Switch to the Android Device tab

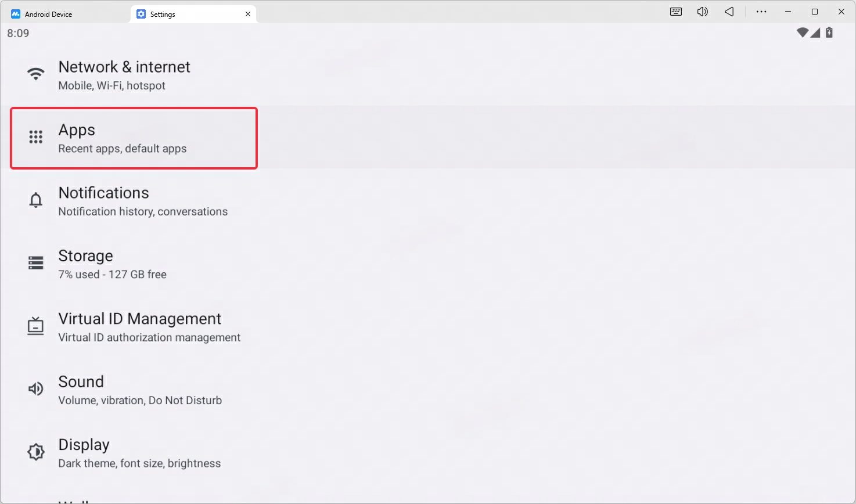(49, 14)
